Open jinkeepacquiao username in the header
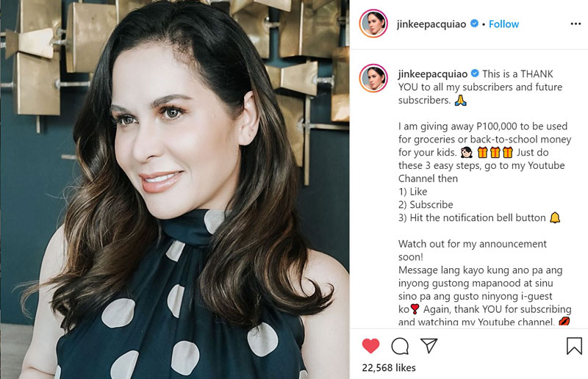588x379 pixels. click(431, 24)
